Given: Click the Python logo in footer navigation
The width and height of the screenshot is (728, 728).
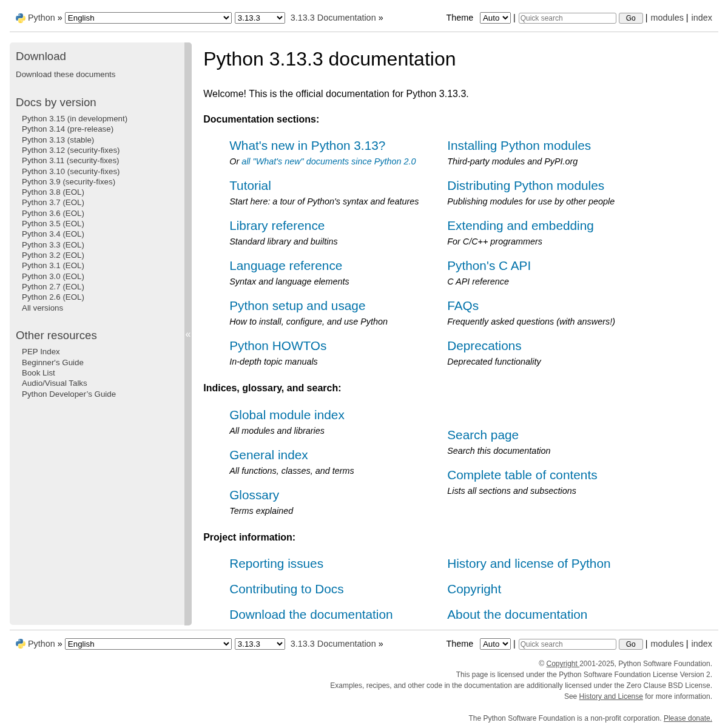Looking at the screenshot, I should pos(21,644).
